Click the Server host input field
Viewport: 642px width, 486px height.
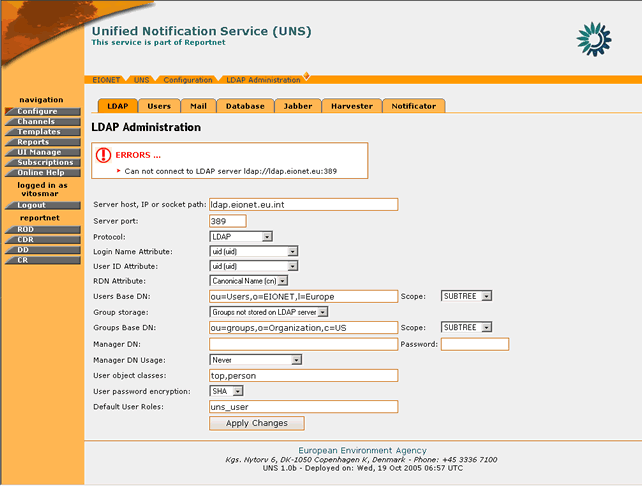pyautogui.click(x=303, y=205)
